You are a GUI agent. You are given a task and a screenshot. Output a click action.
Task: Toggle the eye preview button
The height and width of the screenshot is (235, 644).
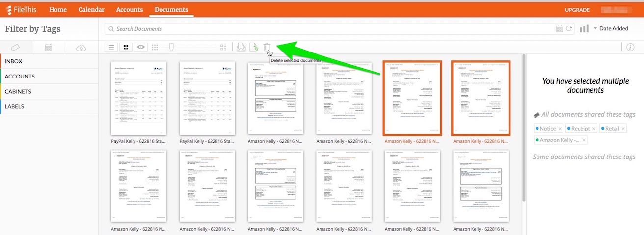[141, 47]
